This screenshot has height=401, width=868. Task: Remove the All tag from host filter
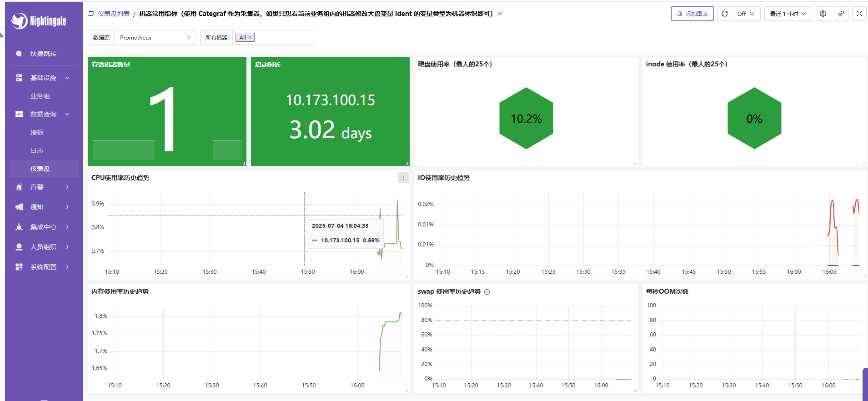tap(250, 37)
